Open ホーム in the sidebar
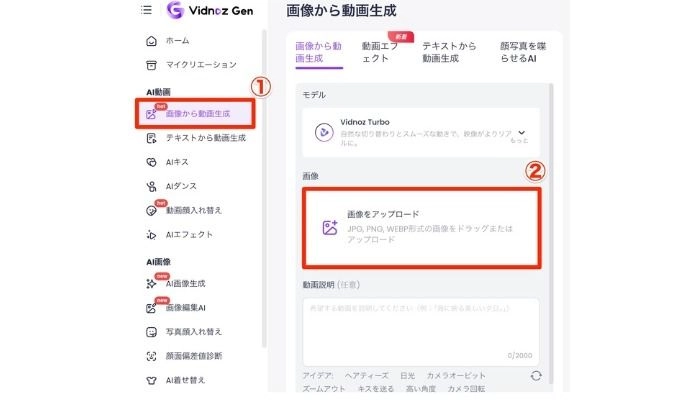Image resolution: width=700 pixels, height=400 pixels. (x=178, y=41)
